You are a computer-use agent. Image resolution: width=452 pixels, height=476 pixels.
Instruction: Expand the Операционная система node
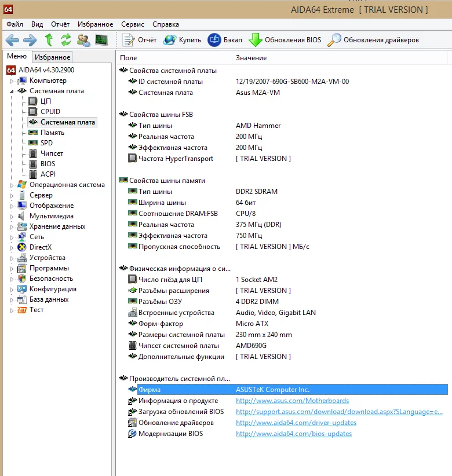[x=12, y=185]
